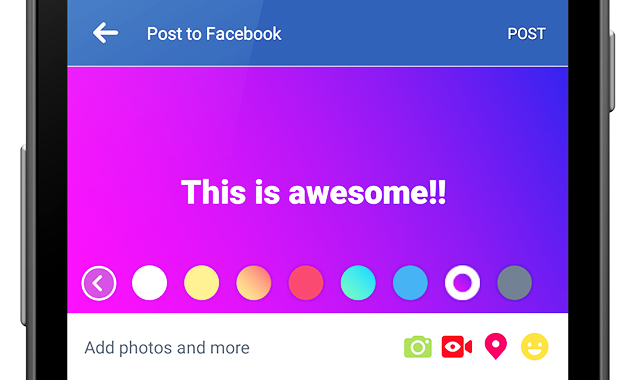This screenshot has width=630, height=380.
Task: Click the phone's right-side power button
Action: click(x=612, y=72)
